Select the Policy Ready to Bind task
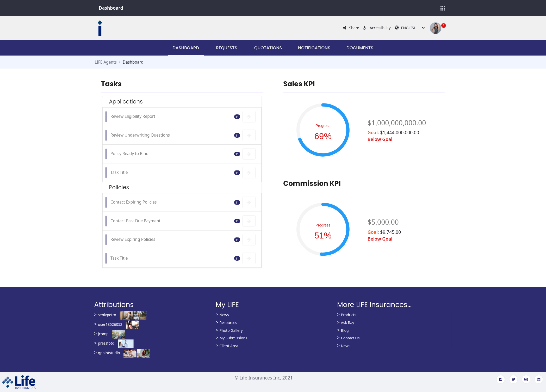The width and height of the screenshot is (546, 392). point(129,154)
